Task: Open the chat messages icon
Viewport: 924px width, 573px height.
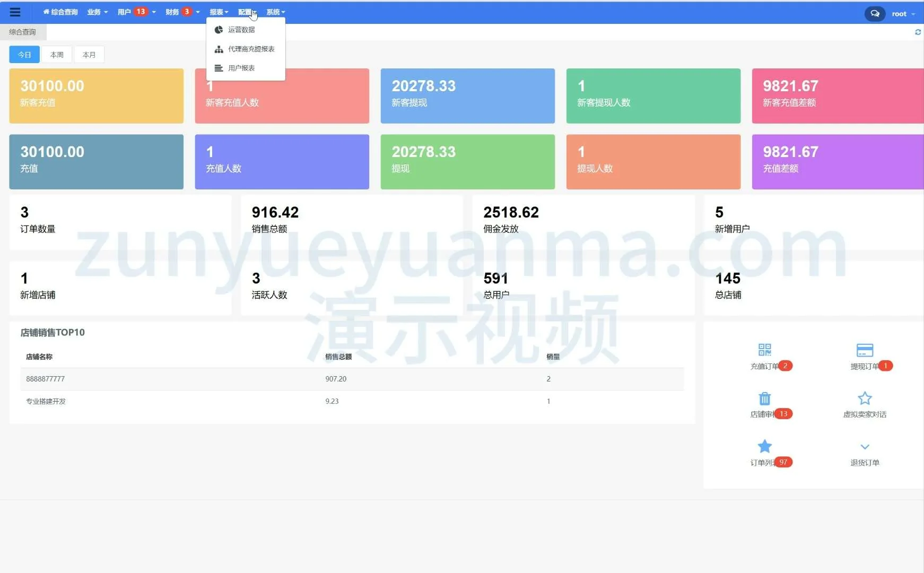Action: point(875,14)
